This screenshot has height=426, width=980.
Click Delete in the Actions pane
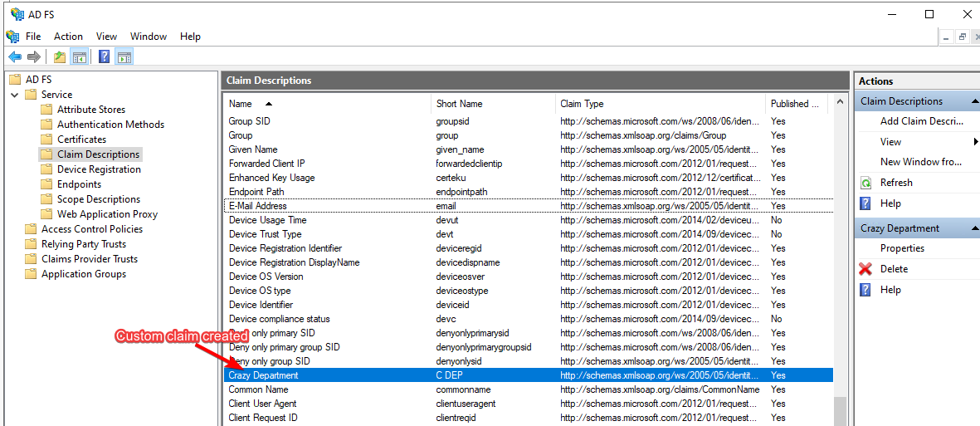(894, 269)
